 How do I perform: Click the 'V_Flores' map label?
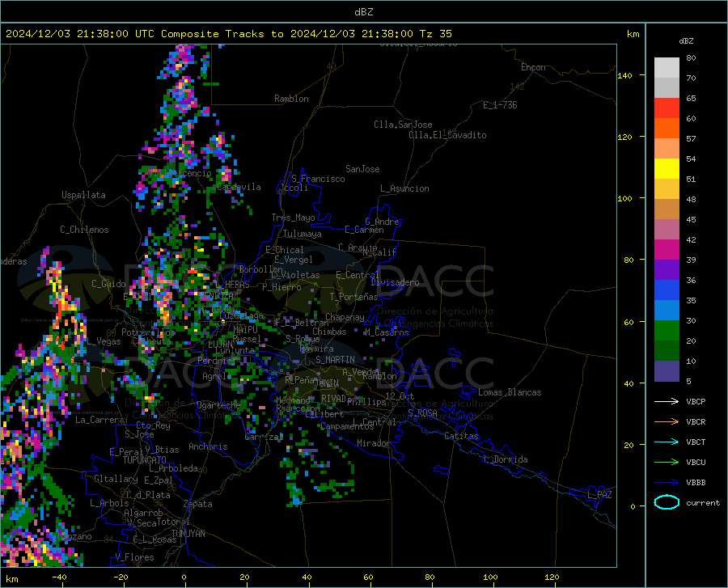tap(134, 557)
